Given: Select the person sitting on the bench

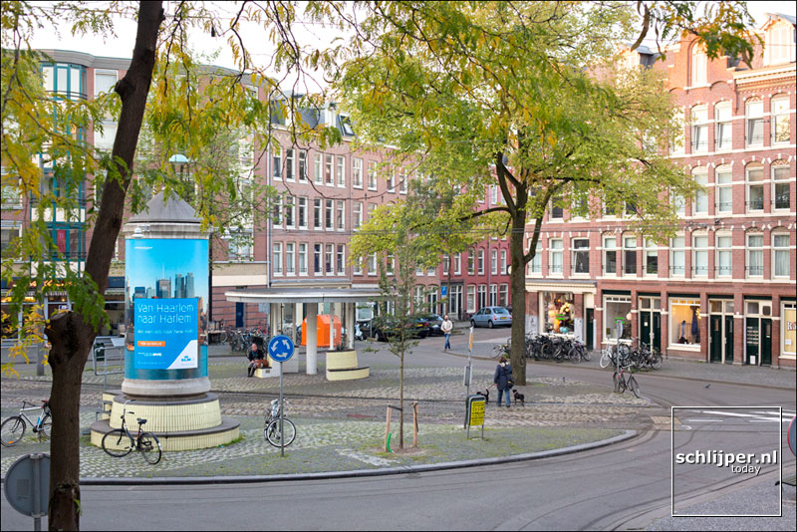Looking at the screenshot, I should (x=256, y=358).
